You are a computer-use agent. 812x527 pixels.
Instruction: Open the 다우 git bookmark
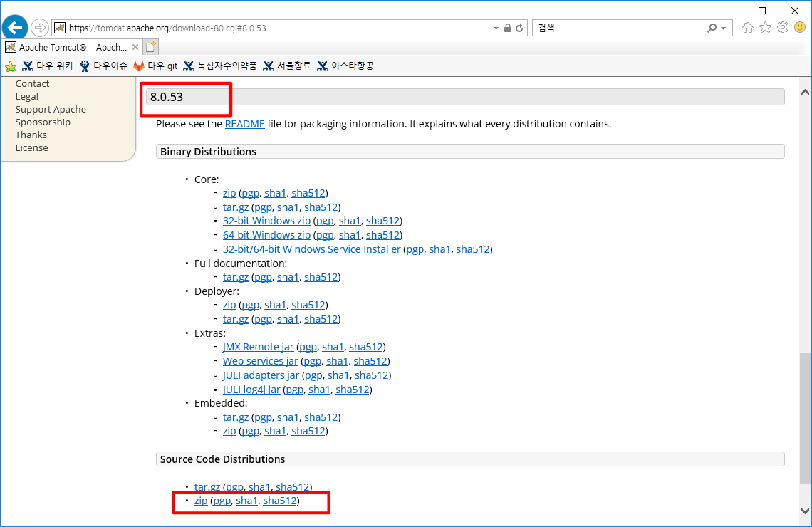pos(155,66)
